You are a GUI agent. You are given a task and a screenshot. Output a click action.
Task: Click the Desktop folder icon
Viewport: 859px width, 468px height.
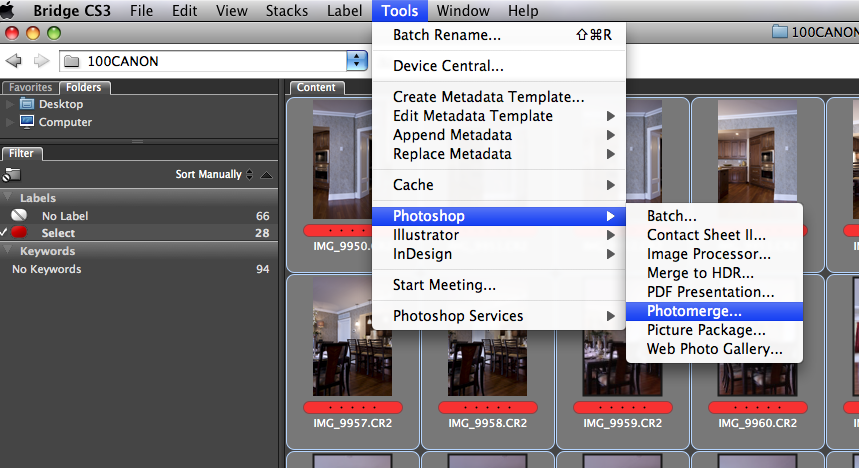pos(27,104)
